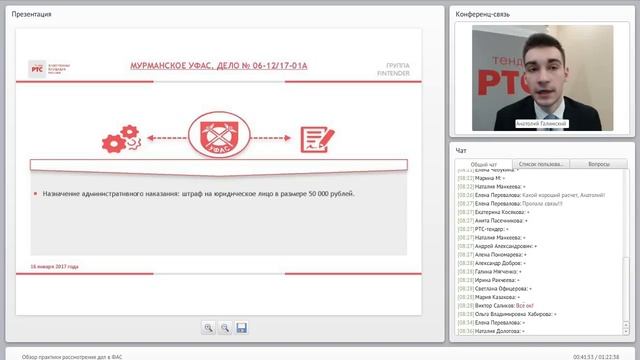Click РТС-тендер's chat entry
This screenshot has height=360, width=640.
[483, 229]
